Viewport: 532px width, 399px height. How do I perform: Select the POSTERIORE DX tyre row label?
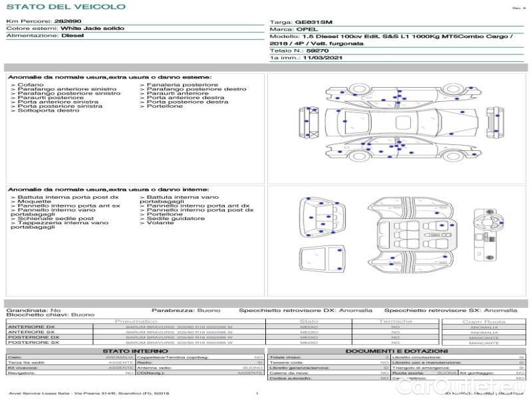point(33,337)
